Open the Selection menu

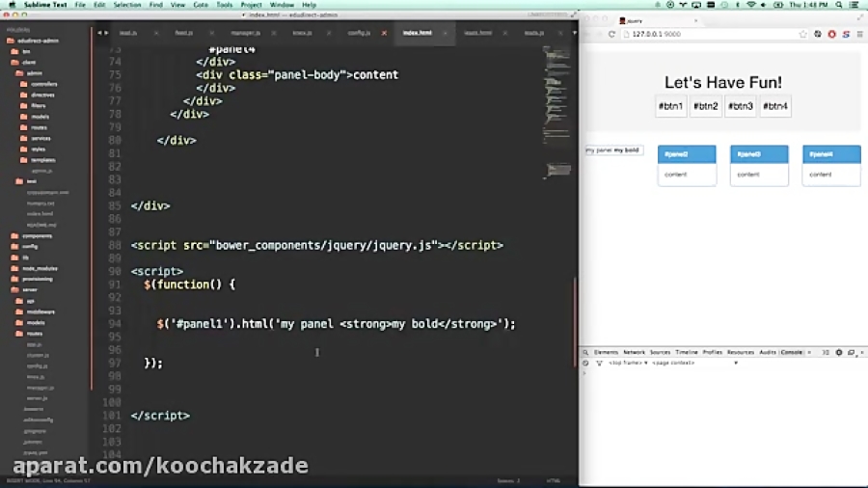(127, 5)
